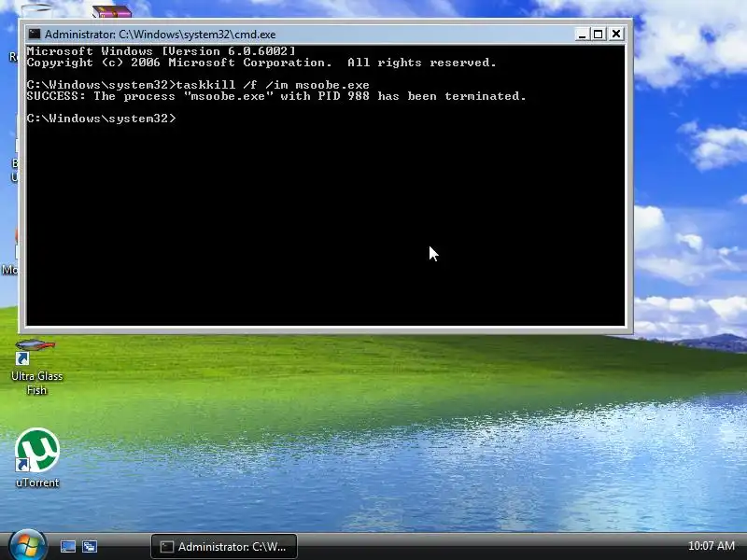Viewport: 747px width, 560px height.
Task: Open the Windows Start orb
Action: (27, 546)
